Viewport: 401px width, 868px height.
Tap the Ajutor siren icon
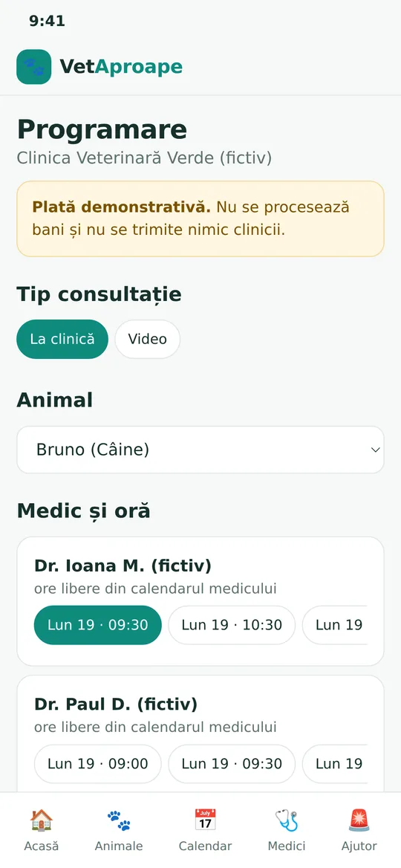(359, 820)
